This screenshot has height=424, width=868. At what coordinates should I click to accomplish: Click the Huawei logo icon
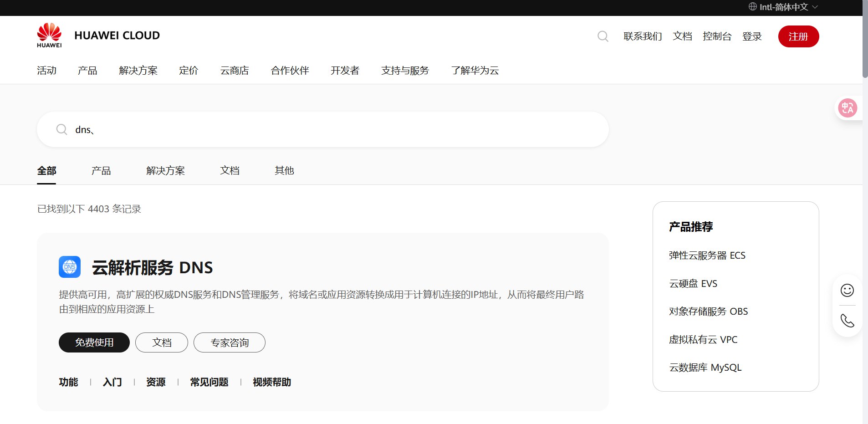pos(49,35)
